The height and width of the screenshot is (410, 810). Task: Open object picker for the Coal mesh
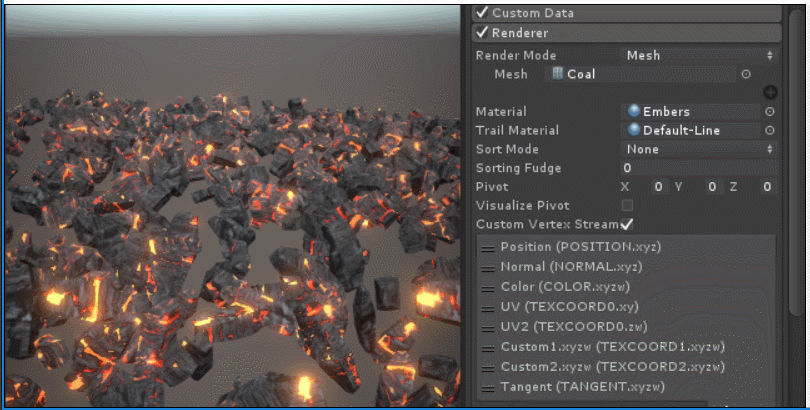(746, 74)
